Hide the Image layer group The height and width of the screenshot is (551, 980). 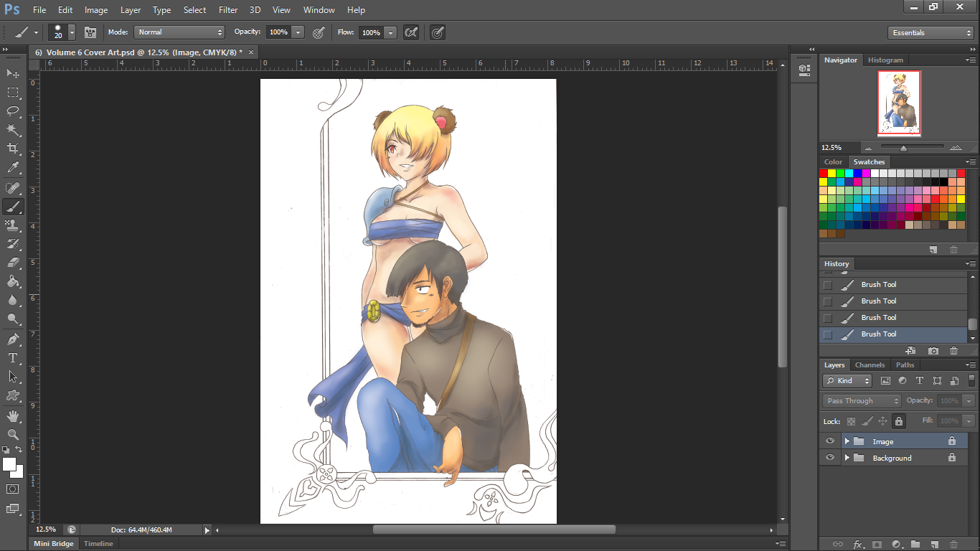pyautogui.click(x=830, y=441)
